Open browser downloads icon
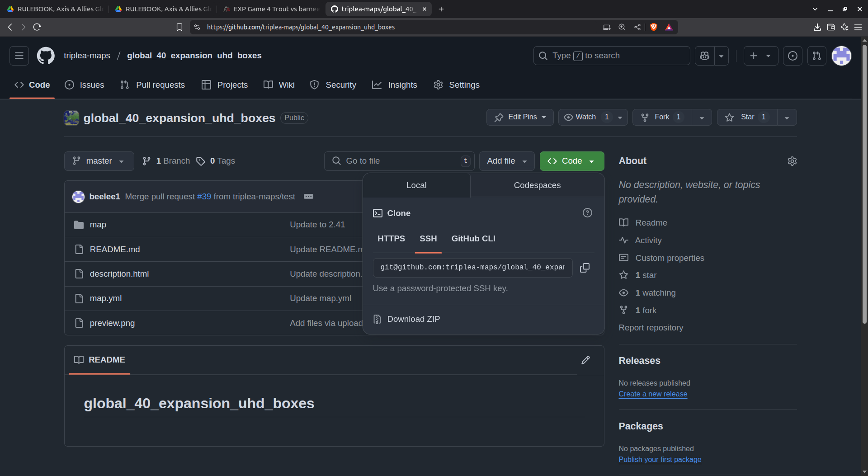This screenshot has height=476, width=868. point(817,27)
